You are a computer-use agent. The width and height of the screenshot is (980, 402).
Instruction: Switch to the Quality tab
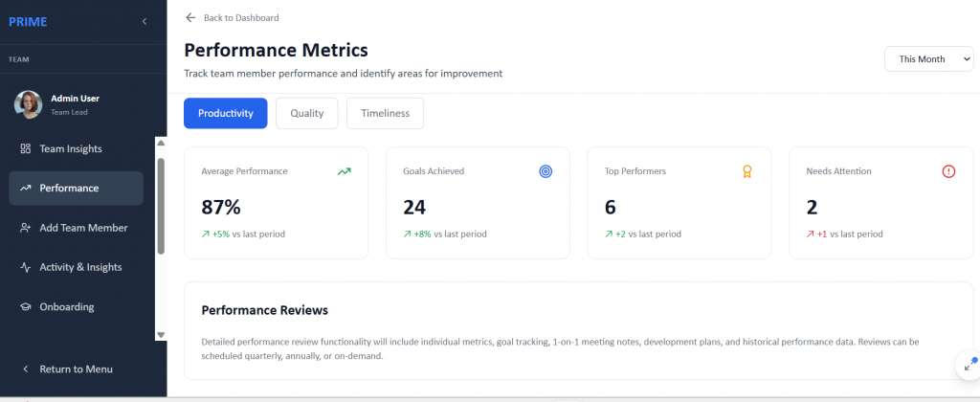click(x=307, y=113)
